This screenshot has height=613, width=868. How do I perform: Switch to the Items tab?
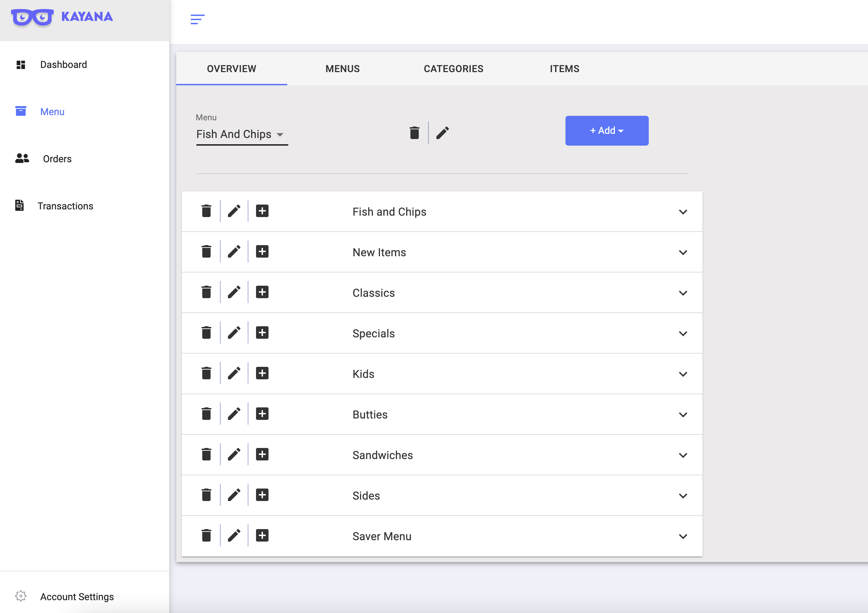tap(564, 69)
